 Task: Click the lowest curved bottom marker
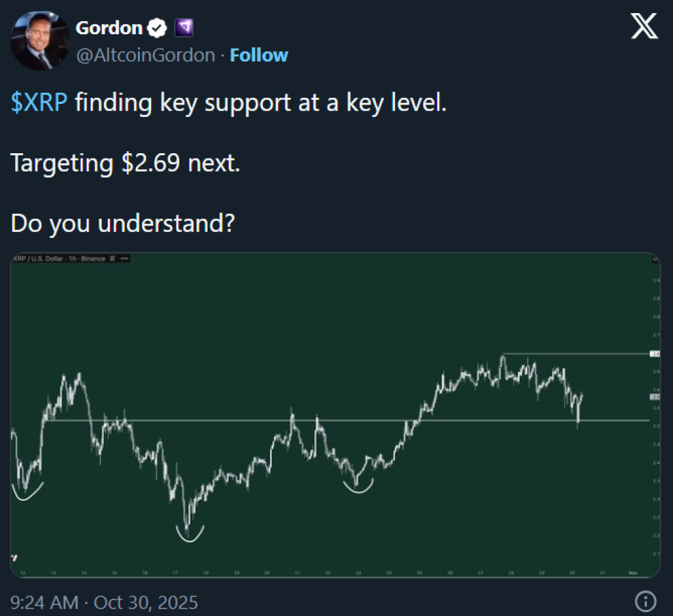[x=190, y=534]
